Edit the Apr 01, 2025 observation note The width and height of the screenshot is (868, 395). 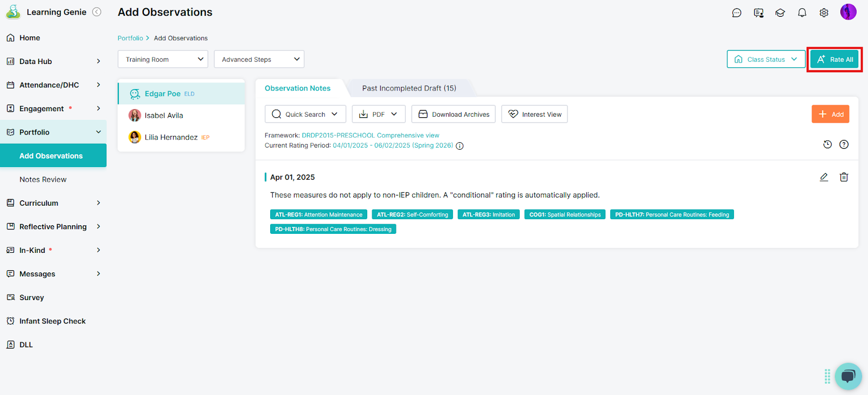[x=824, y=177]
